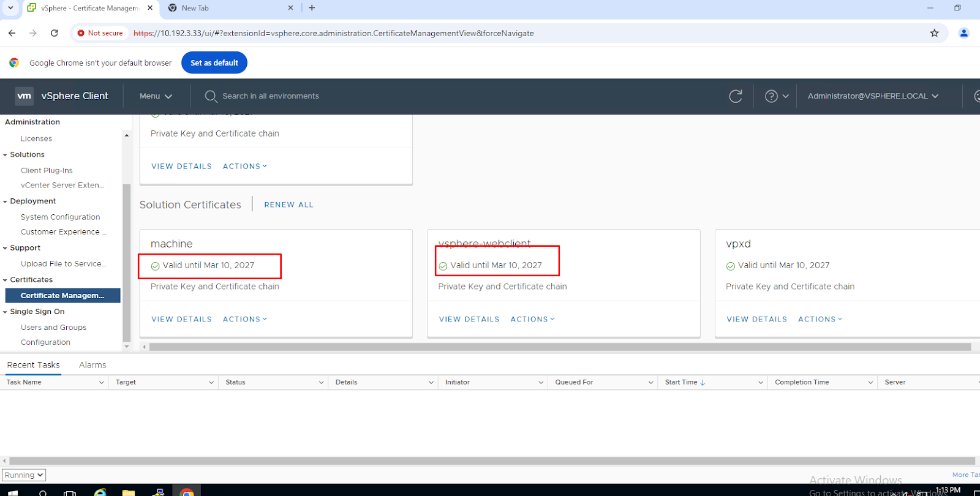Open Task Name column filter

click(102, 382)
